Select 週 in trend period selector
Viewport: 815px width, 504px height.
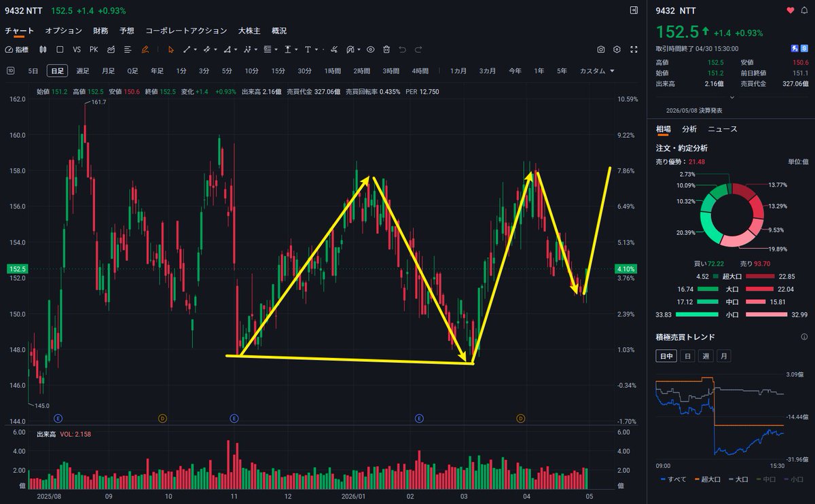[706, 356]
